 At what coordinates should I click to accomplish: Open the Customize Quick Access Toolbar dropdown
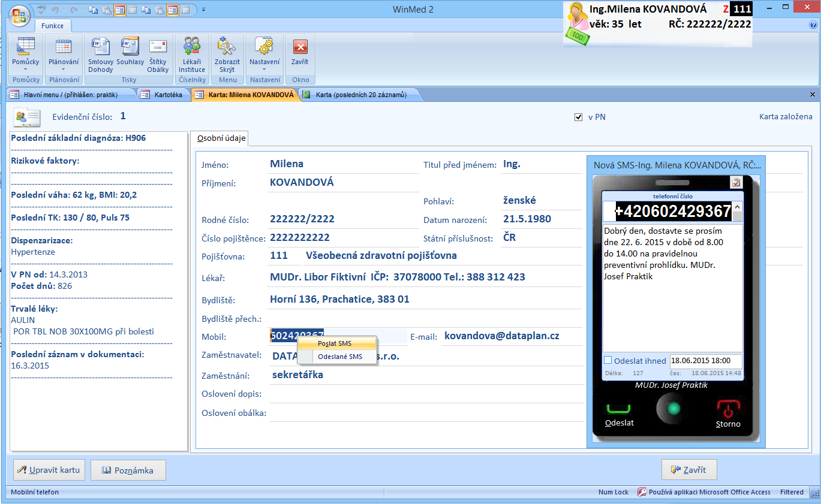[x=203, y=10]
